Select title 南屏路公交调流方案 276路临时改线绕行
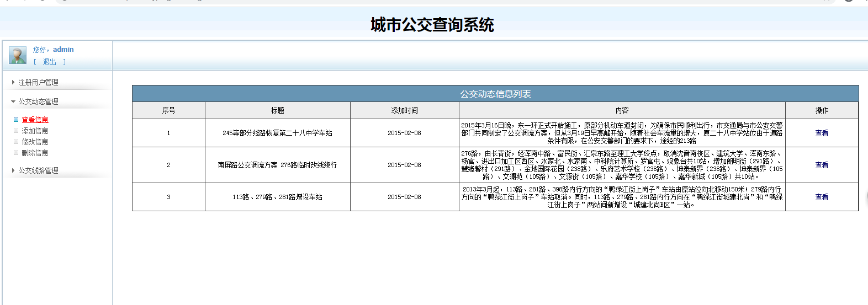The height and width of the screenshot is (305, 868). [x=277, y=165]
